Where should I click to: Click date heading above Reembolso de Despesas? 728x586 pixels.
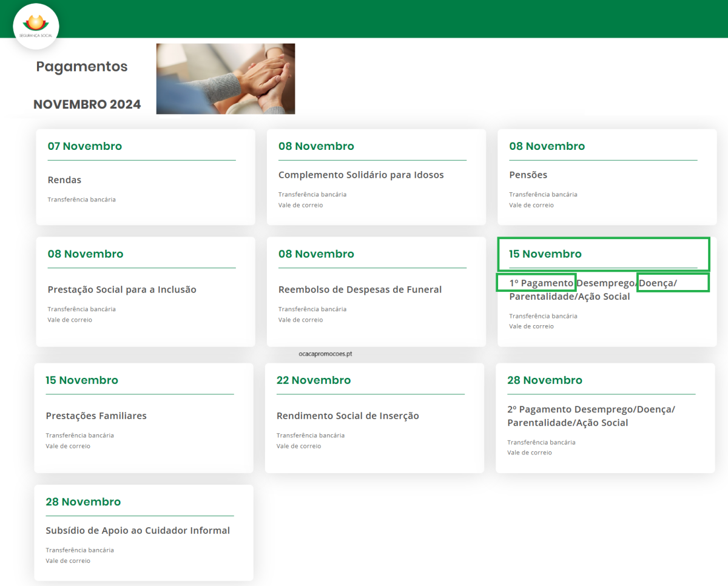tap(316, 254)
